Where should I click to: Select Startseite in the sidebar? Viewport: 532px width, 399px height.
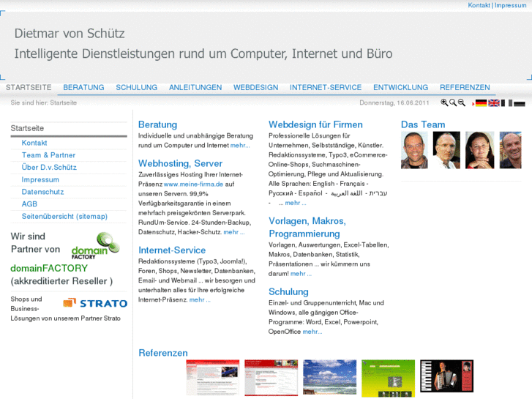[69, 128]
